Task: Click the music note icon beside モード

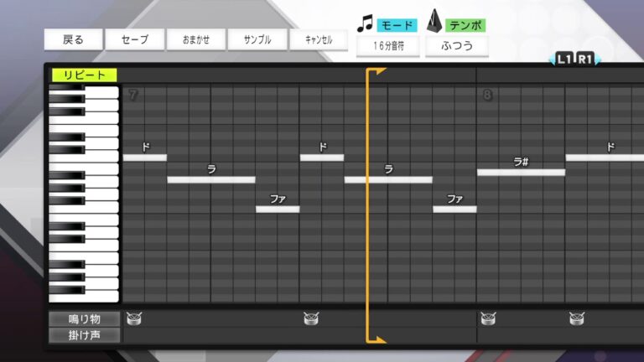Action: 365,23
